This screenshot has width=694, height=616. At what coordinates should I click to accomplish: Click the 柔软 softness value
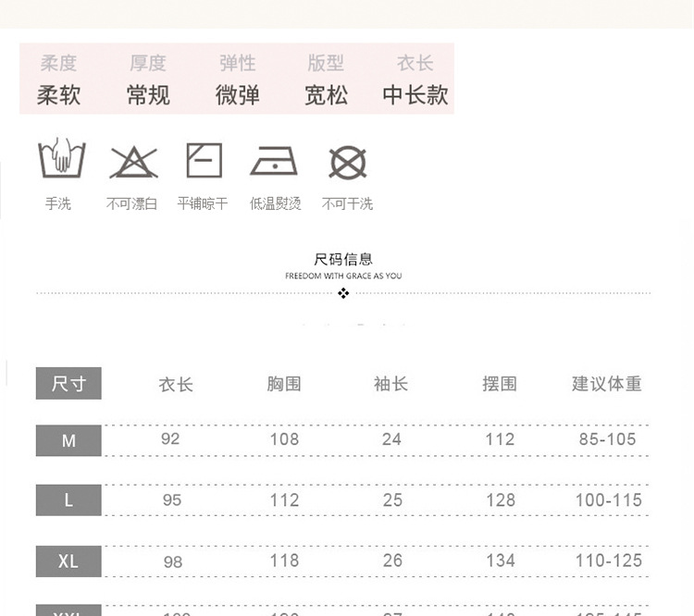pyautogui.click(x=59, y=95)
